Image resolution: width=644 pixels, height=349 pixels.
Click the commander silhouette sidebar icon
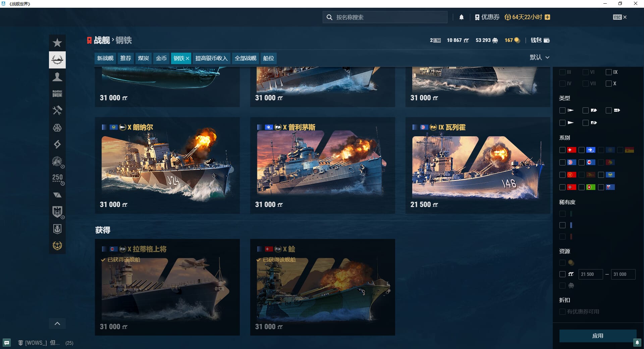click(x=57, y=77)
